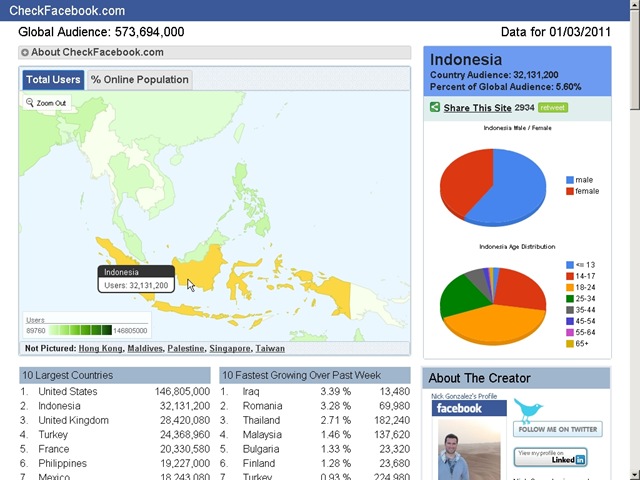Screen dimensions: 640x480
Task: Click Follow Me On Twitter button
Action: click(558, 429)
